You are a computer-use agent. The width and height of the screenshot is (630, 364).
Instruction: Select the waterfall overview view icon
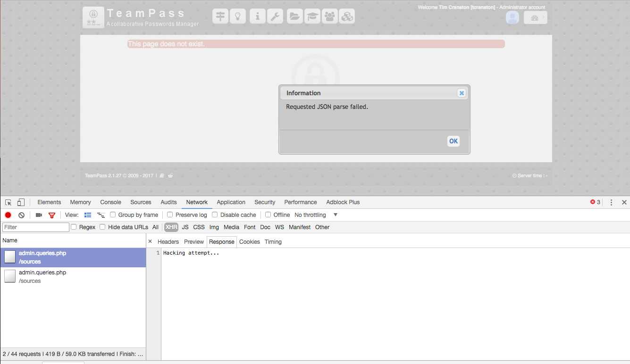click(x=101, y=215)
